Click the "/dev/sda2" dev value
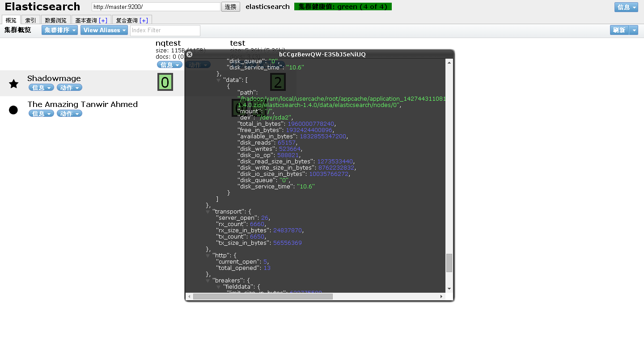The height and width of the screenshot is (350, 644). point(274,118)
